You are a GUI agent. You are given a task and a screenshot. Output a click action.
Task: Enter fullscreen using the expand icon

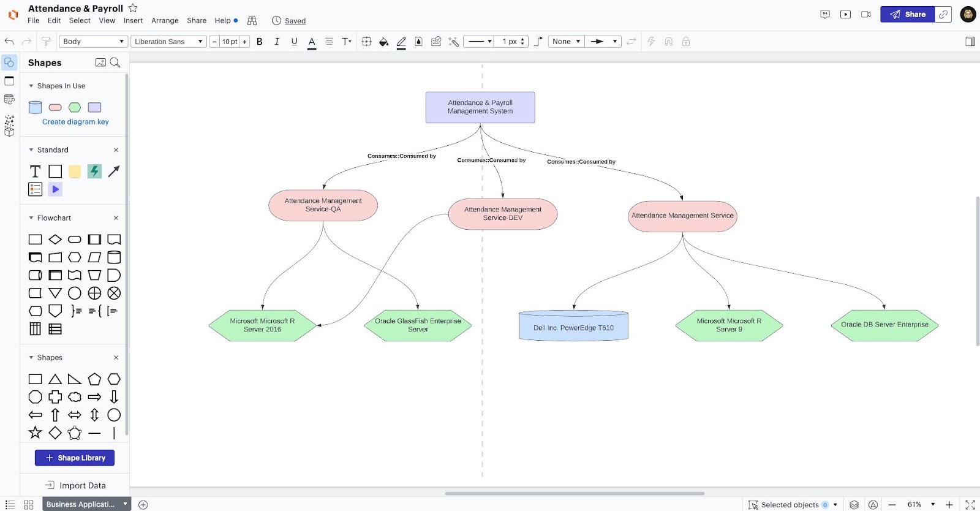[x=970, y=505]
